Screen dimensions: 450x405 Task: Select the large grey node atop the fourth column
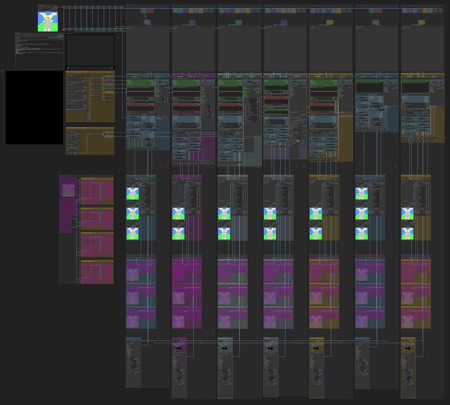(x=285, y=49)
